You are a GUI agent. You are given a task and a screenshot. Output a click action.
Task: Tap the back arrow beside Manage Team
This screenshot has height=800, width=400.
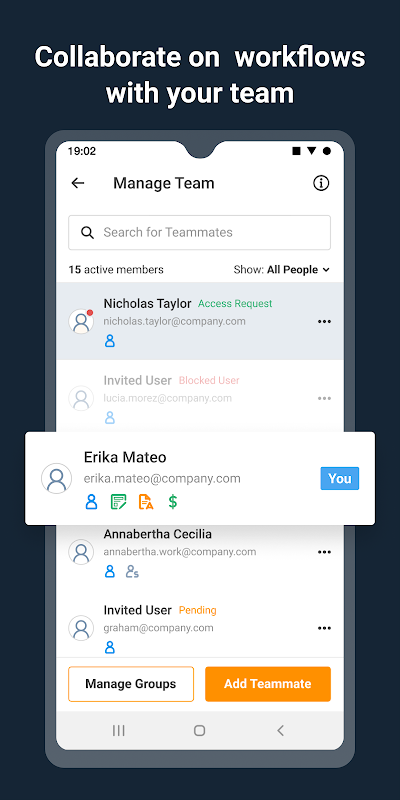pos(78,183)
